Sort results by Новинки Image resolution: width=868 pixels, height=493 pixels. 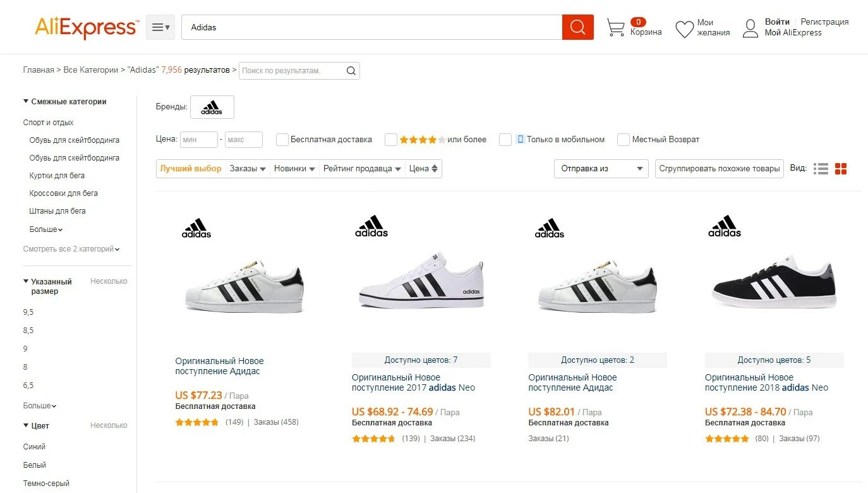tap(294, 169)
